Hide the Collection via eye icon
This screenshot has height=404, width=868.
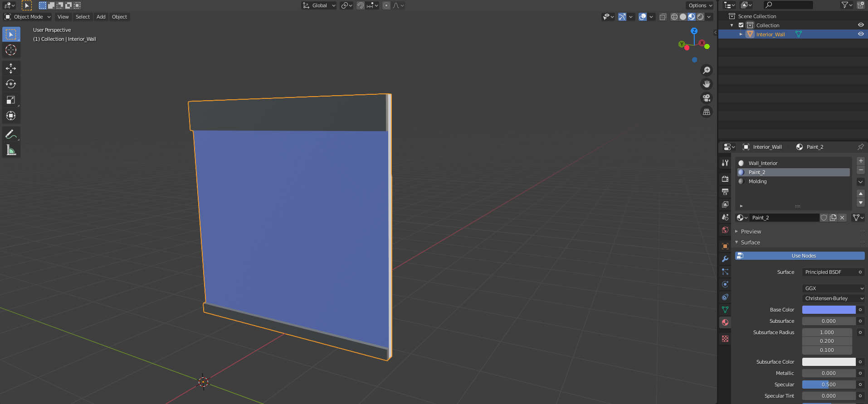tap(861, 25)
